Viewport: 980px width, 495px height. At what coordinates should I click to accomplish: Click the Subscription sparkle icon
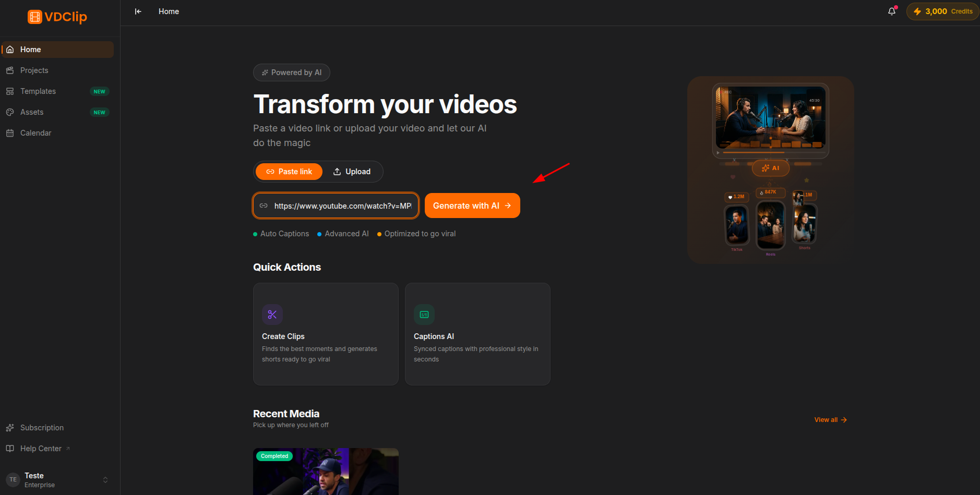[x=10, y=428]
